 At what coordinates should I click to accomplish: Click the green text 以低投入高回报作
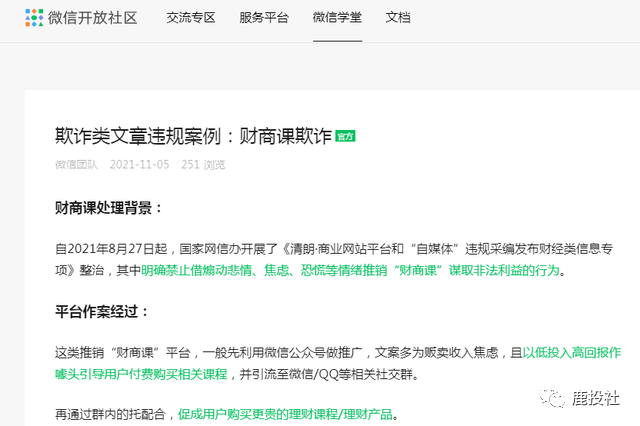[x=572, y=352]
